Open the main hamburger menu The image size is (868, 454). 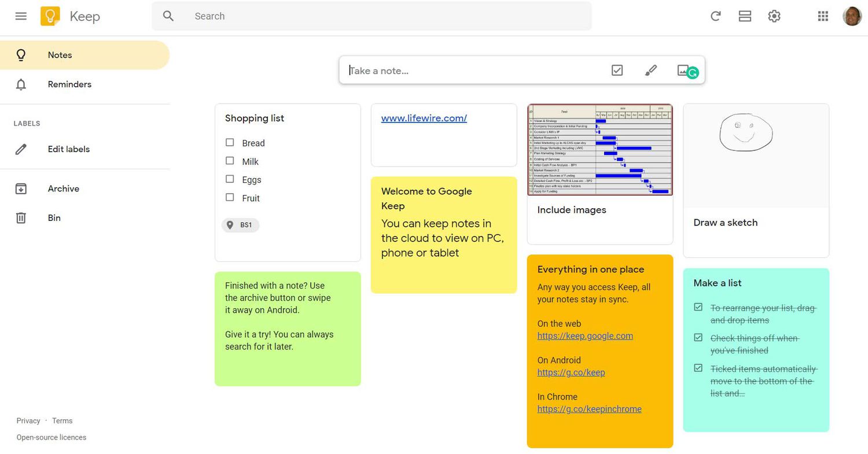pyautogui.click(x=21, y=16)
